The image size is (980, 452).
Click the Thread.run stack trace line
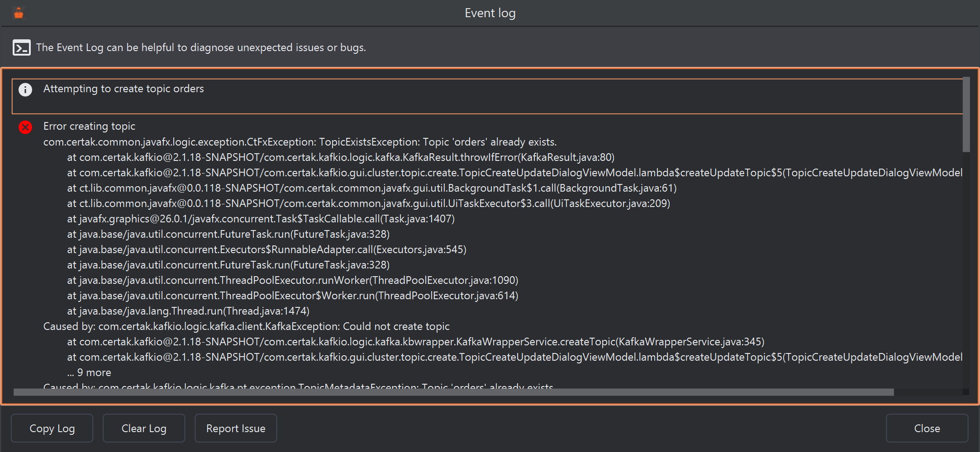click(x=188, y=311)
